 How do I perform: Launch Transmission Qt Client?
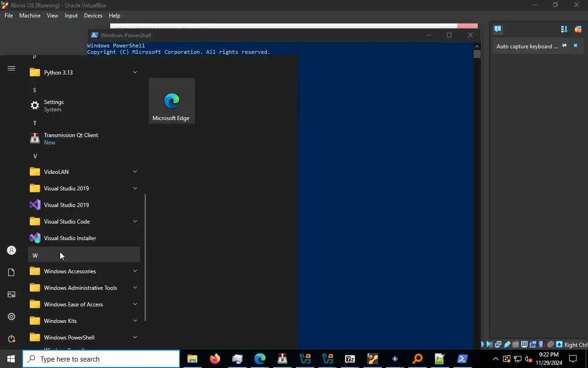coord(84,138)
